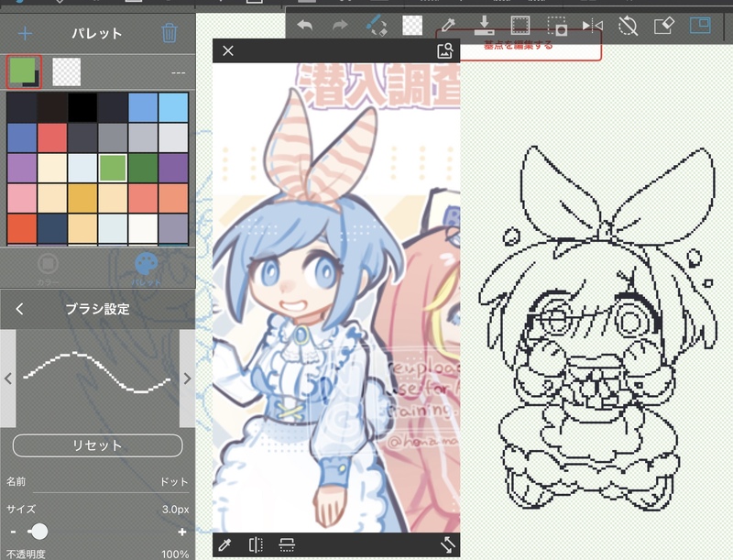Flip the reference image vertically

[x=287, y=544]
